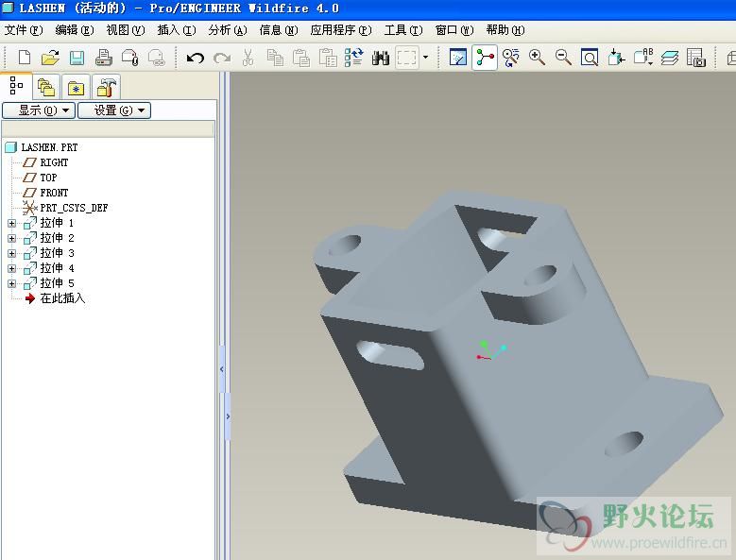The height and width of the screenshot is (560, 736).
Task: Expand the 拉伸 2 feature node
Action: tap(11, 238)
